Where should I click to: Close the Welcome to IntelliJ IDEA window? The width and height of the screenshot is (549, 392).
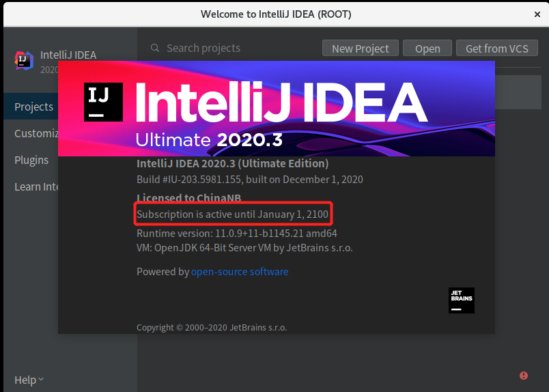[537, 14]
